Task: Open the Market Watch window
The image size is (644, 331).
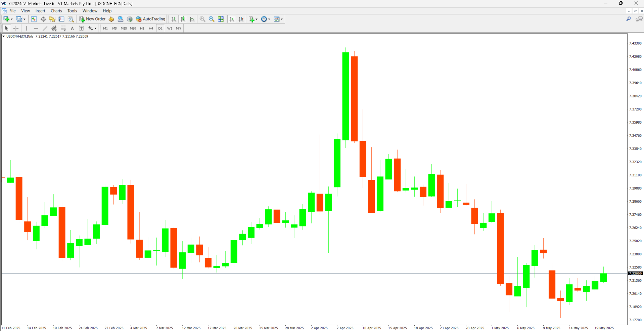Action: coord(34,19)
